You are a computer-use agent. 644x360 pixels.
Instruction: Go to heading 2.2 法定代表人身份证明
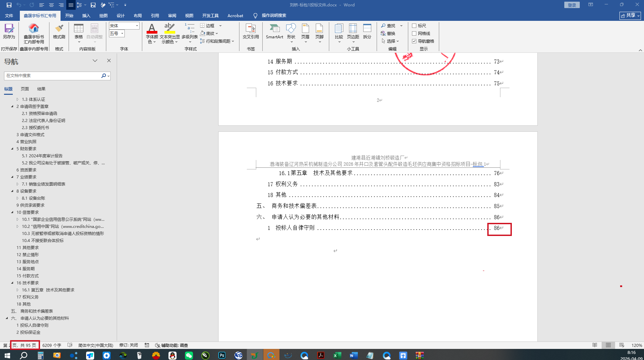coord(43,121)
